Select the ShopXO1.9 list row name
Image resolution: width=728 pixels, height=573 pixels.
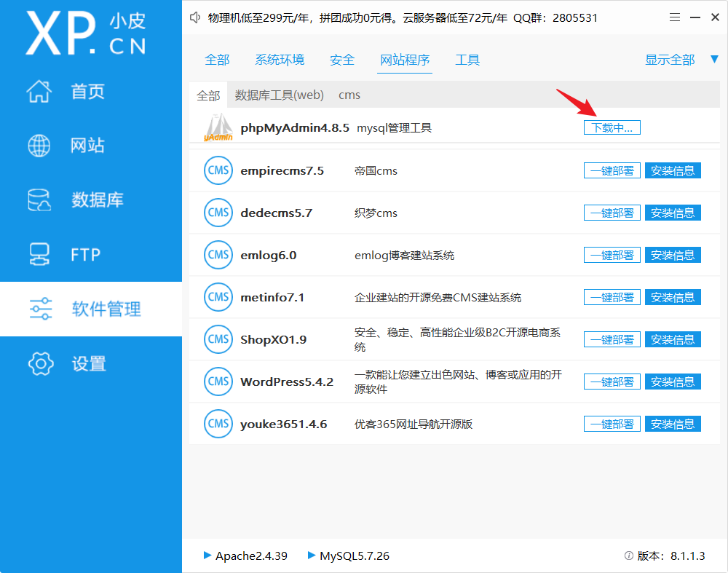click(x=273, y=339)
